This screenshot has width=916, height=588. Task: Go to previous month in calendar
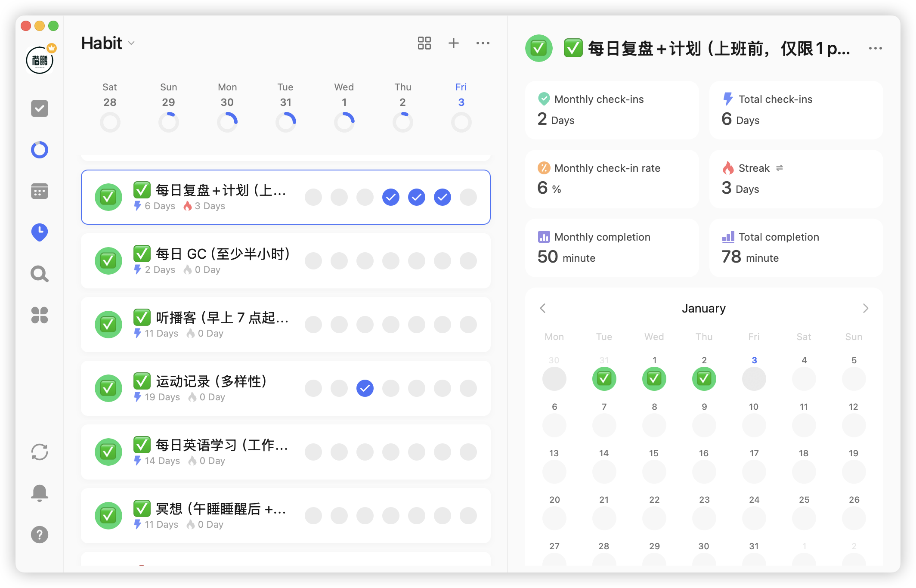[x=543, y=308]
